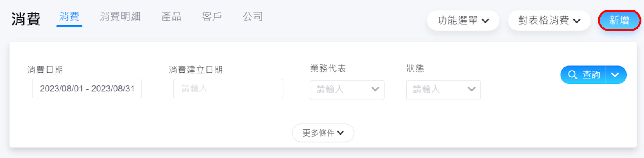The width and height of the screenshot is (644, 158).
Task: Switch to the 消費明細 tab
Action: (x=120, y=17)
